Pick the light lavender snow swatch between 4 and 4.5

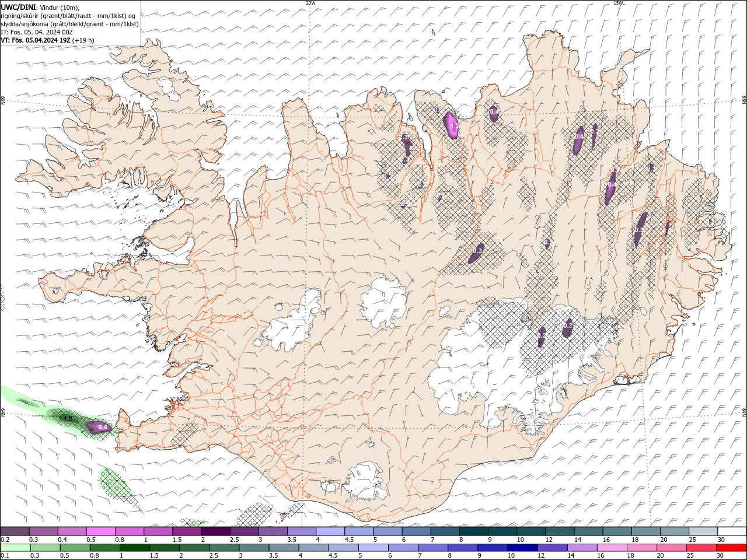click(x=330, y=531)
